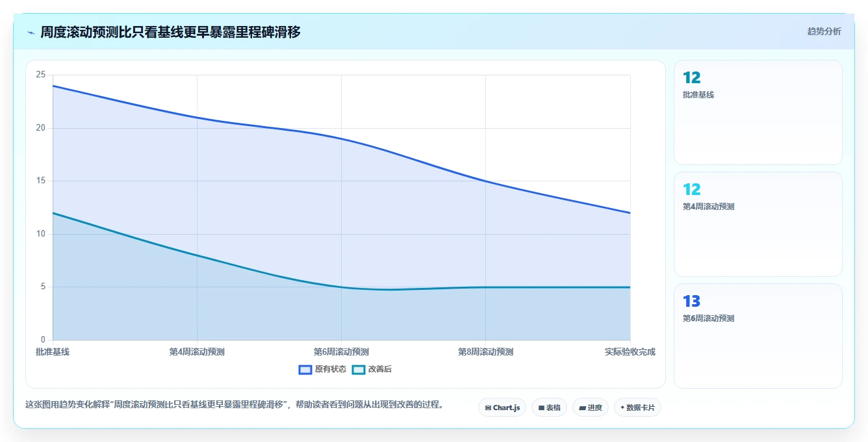Click the y-axis value 25
868x442 pixels.
pos(40,75)
